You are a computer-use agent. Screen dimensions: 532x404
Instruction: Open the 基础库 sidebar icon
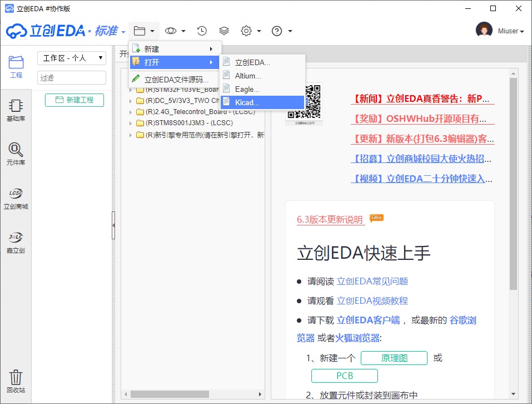[x=16, y=110]
